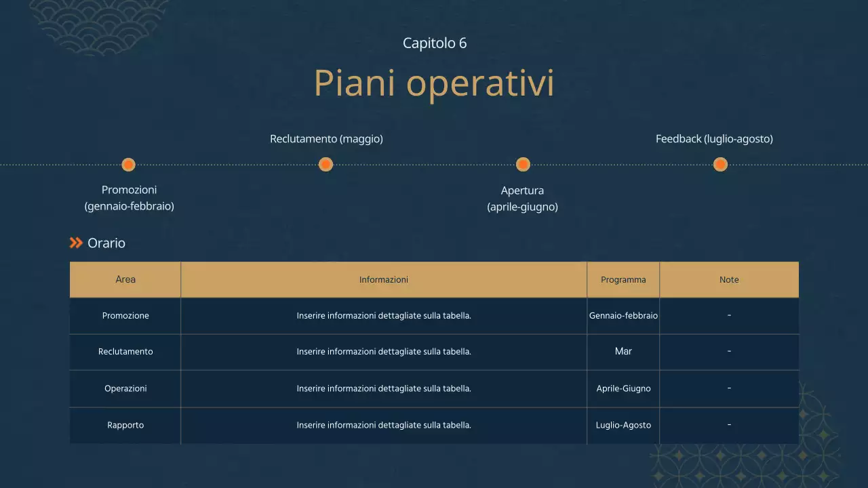The height and width of the screenshot is (488, 868).
Task: Expand the Area column header
Action: click(125, 279)
